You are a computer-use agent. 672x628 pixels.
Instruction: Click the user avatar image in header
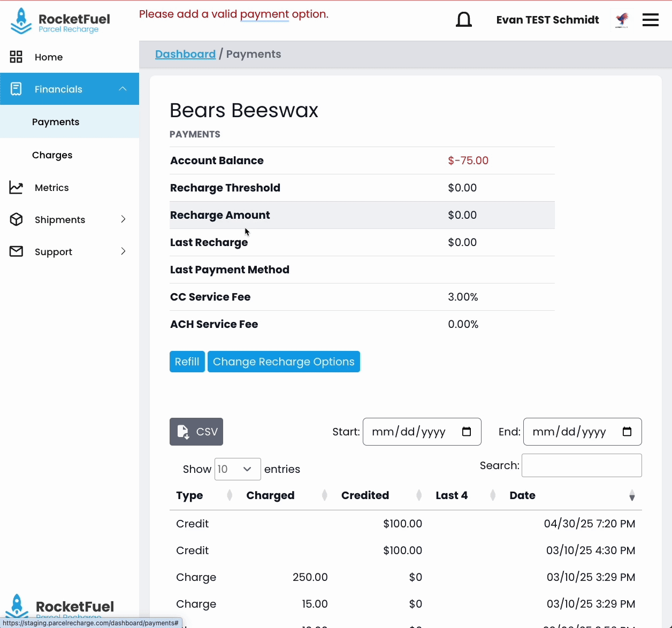click(622, 20)
